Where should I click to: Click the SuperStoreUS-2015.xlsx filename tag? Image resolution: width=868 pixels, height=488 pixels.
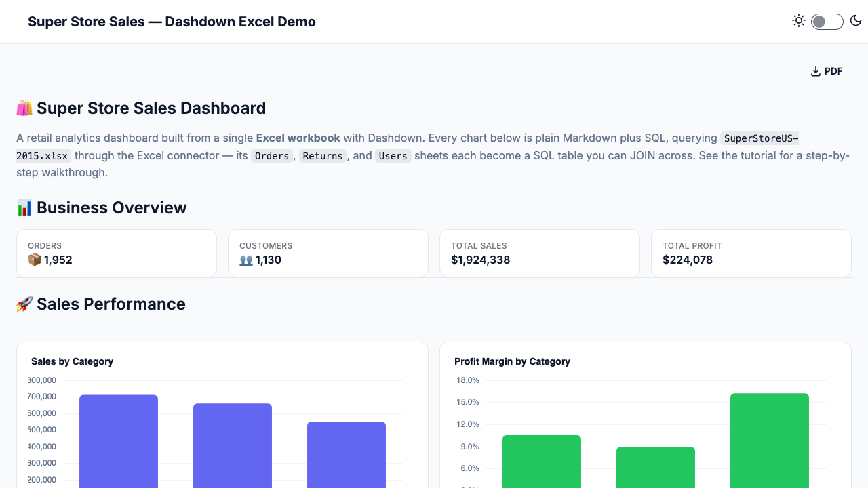click(759, 138)
